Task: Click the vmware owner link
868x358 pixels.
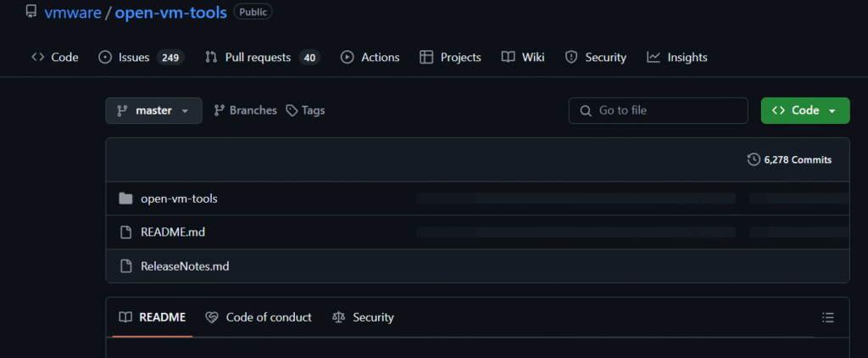Action: [x=73, y=12]
